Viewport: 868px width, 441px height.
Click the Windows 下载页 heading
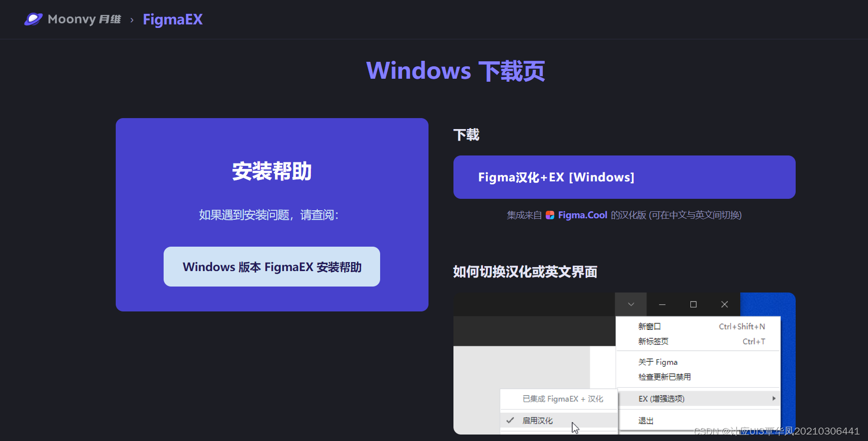coord(455,71)
